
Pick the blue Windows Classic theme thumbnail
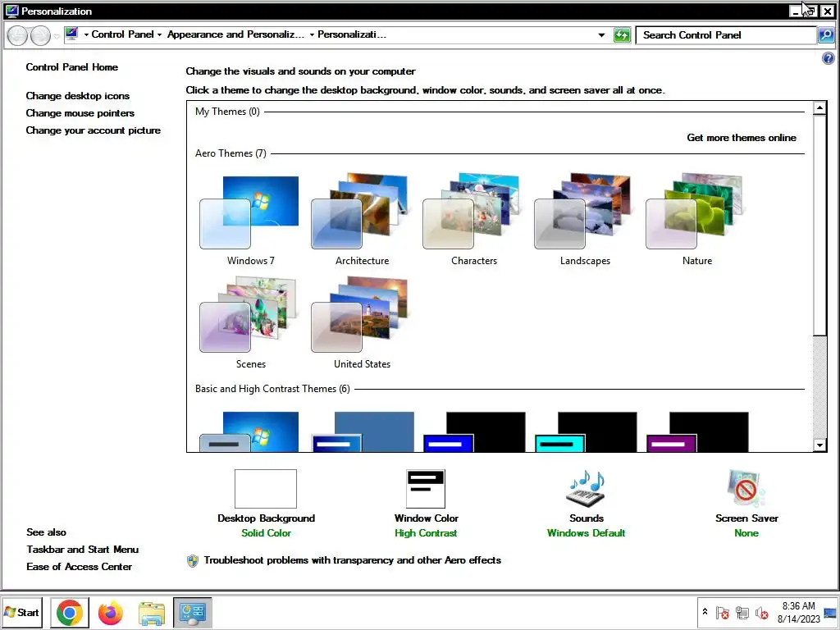pos(363,431)
